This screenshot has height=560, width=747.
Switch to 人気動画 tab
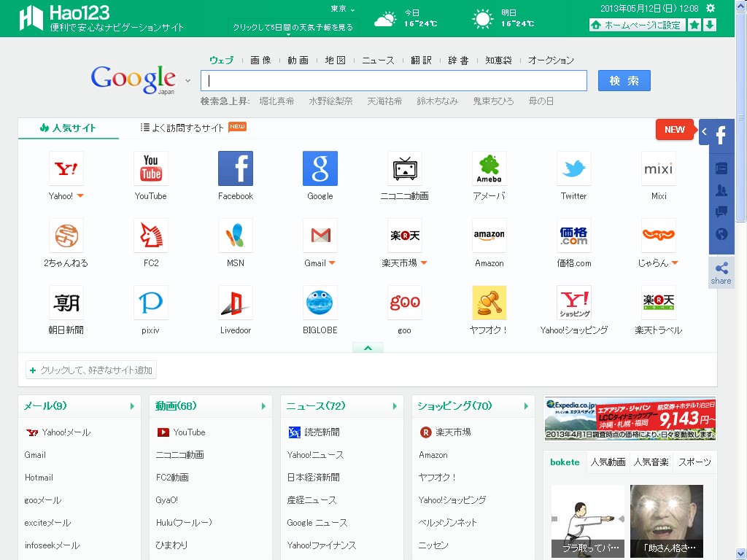(x=608, y=462)
